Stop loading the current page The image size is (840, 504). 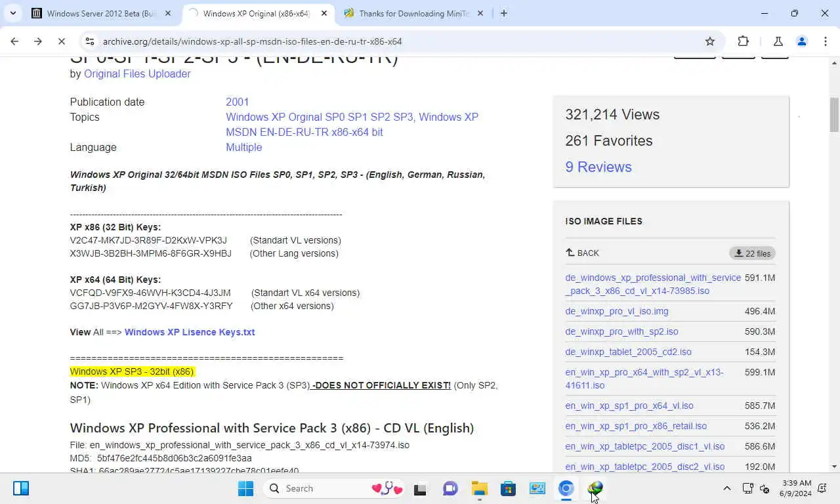coord(62,41)
